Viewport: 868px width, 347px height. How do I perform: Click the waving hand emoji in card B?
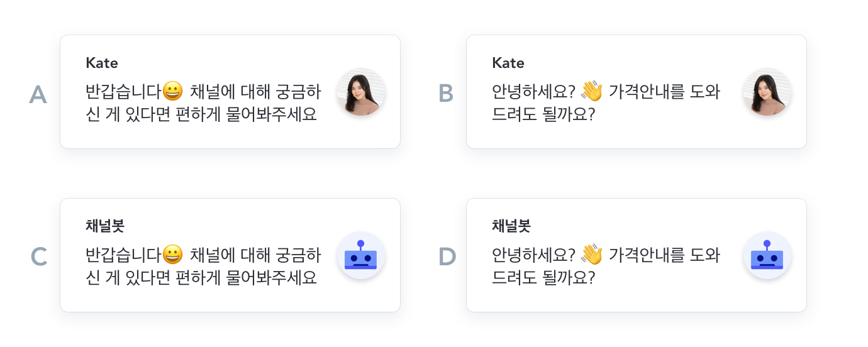click(591, 92)
